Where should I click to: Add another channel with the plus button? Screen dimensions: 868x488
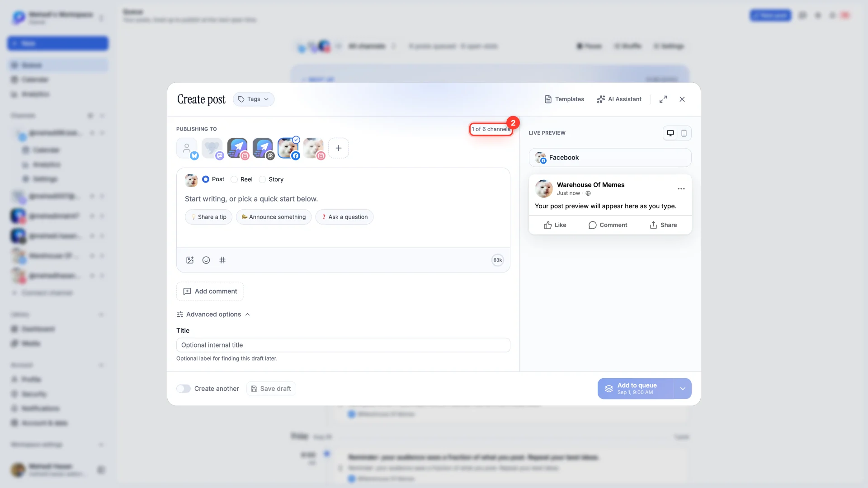coord(339,148)
